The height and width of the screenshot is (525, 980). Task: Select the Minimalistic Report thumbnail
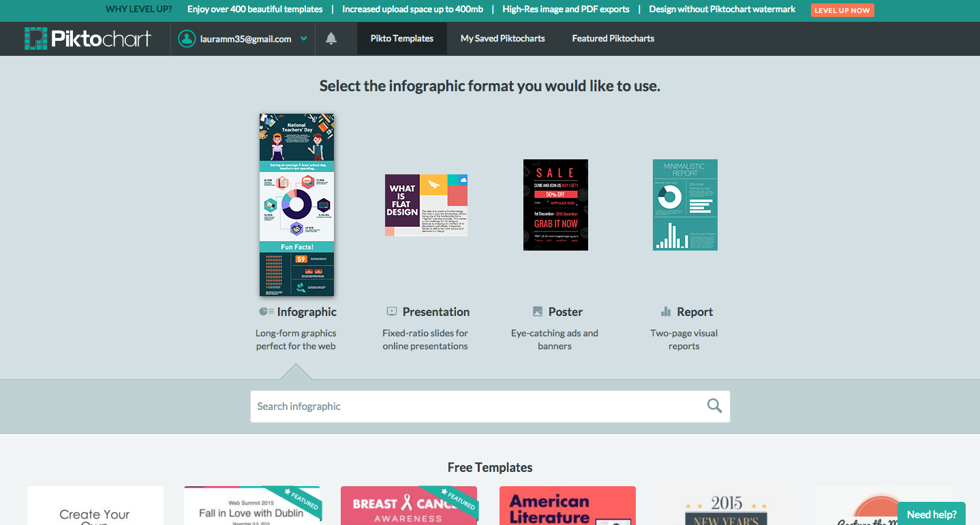(685, 205)
